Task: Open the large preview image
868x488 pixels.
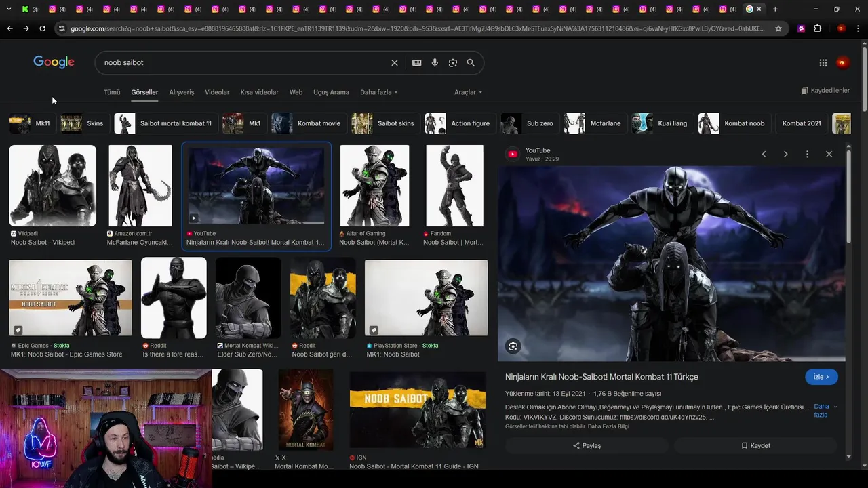Action: pos(671,264)
